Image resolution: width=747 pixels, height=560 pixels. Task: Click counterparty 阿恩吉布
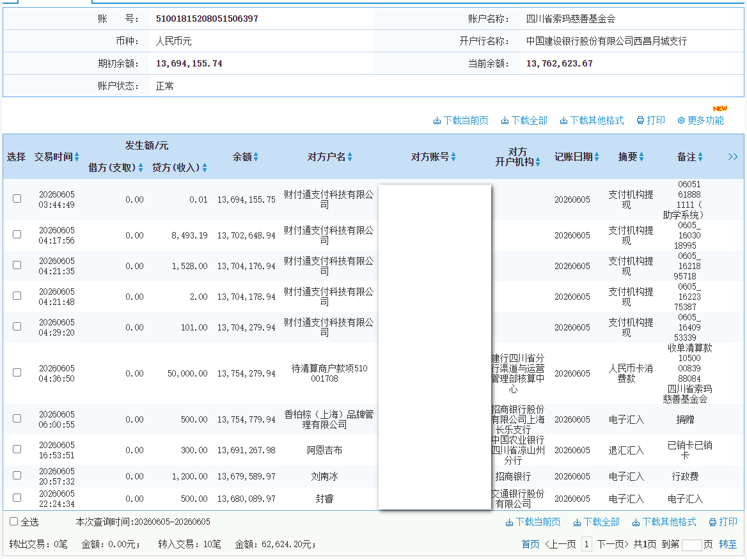click(x=324, y=450)
